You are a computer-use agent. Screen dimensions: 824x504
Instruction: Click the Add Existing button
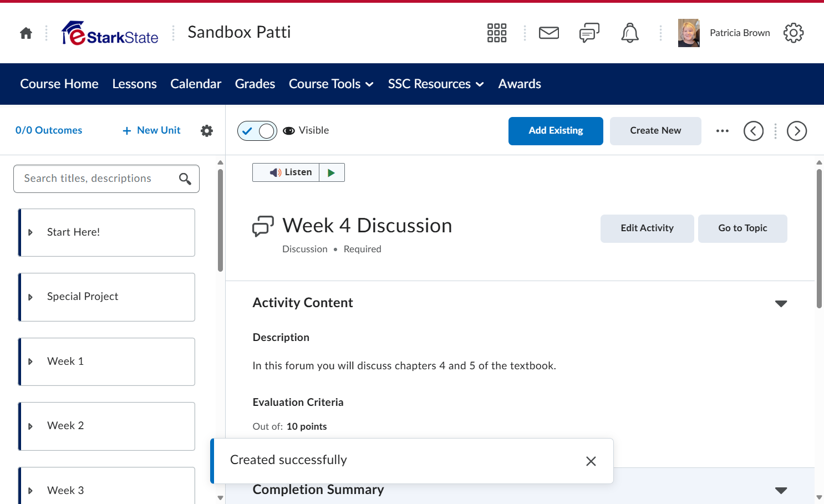pos(556,131)
